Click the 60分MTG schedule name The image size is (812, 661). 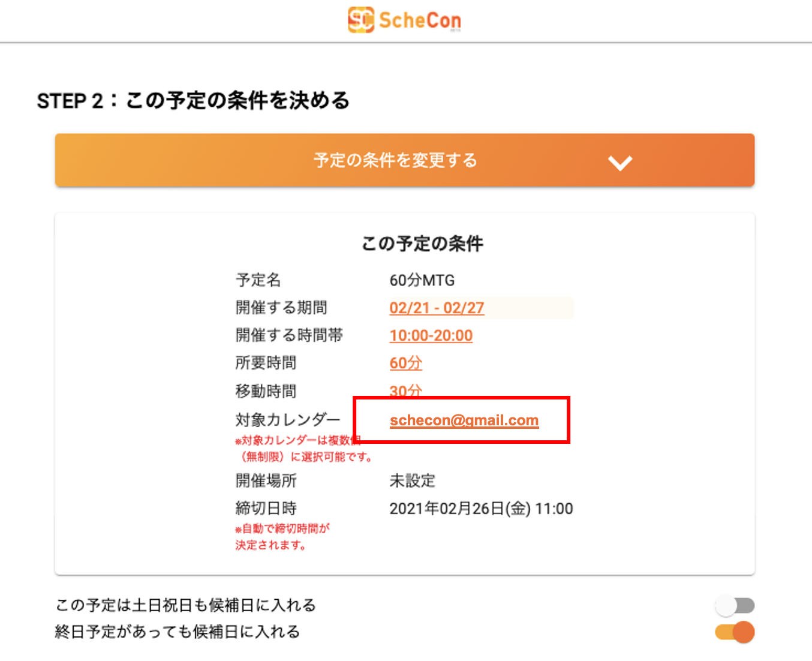click(422, 280)
